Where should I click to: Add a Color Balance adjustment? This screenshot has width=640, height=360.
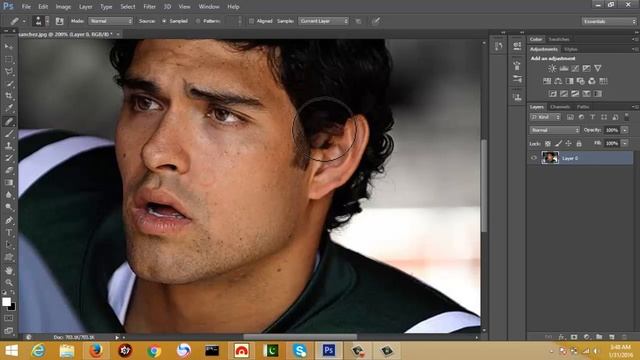(558, 81)
